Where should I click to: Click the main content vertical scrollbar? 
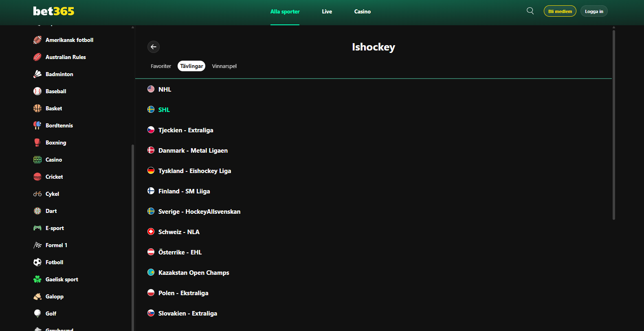(x=614, y=125)
